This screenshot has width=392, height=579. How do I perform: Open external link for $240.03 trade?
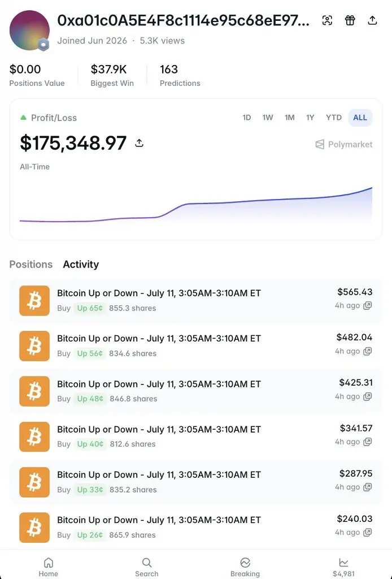coord(367,533)
